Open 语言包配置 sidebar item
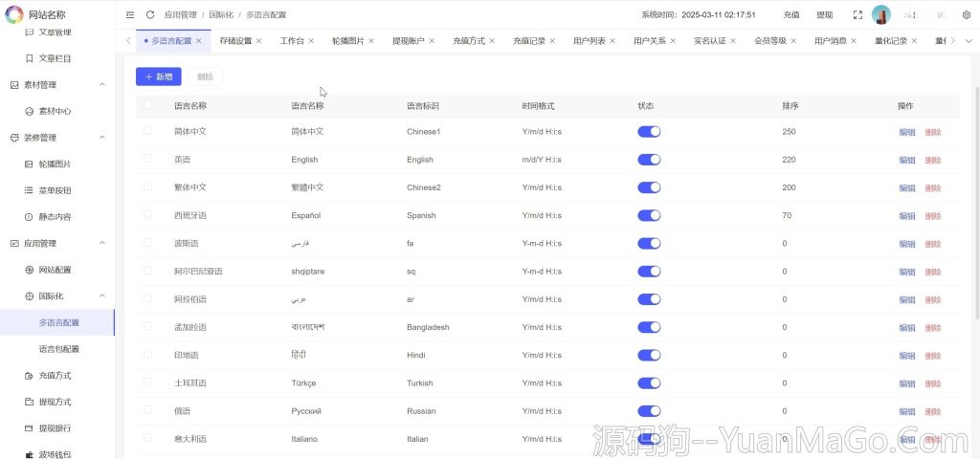This screenshot has height=459, width=980. click(58, 349)
